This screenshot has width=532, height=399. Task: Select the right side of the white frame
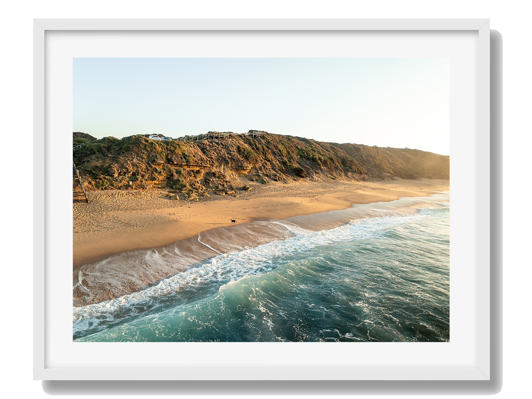pos(496,199)
